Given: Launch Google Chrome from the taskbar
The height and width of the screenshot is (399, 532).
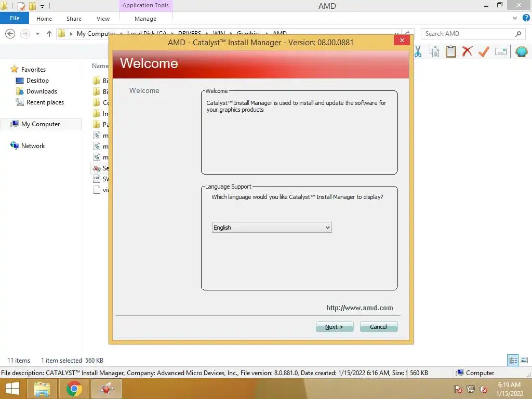Looking at the screenshot, I should 74,389.
